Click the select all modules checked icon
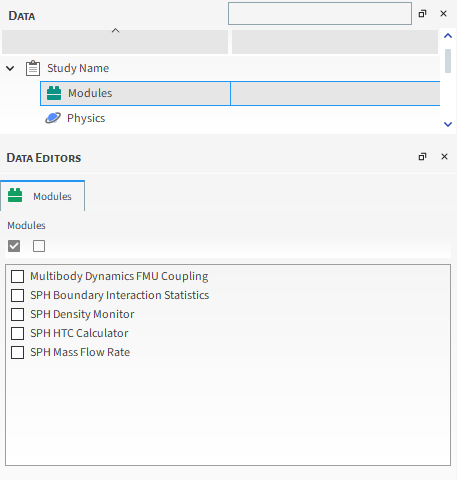 pyautogui.click(x=14, y=246)
